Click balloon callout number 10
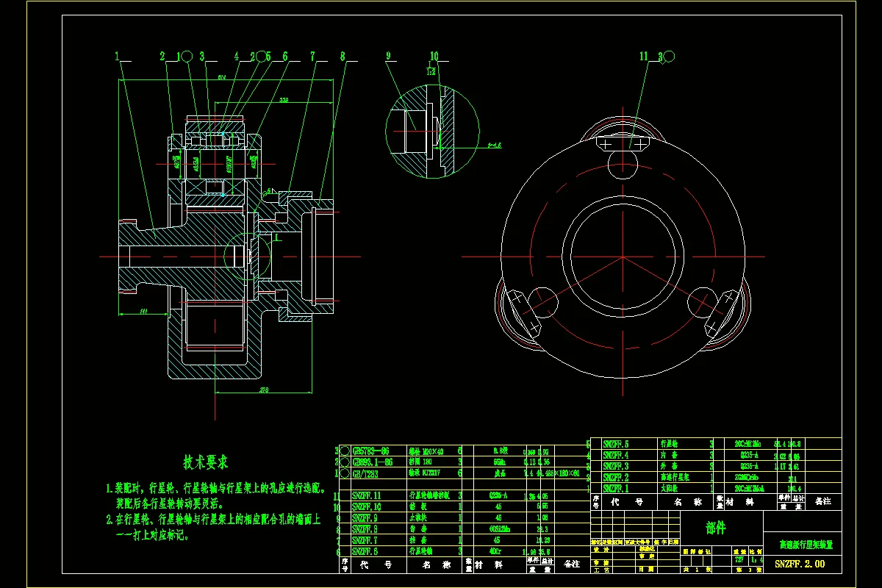Screen dimensions: 882x588 (x=434, y=56)
